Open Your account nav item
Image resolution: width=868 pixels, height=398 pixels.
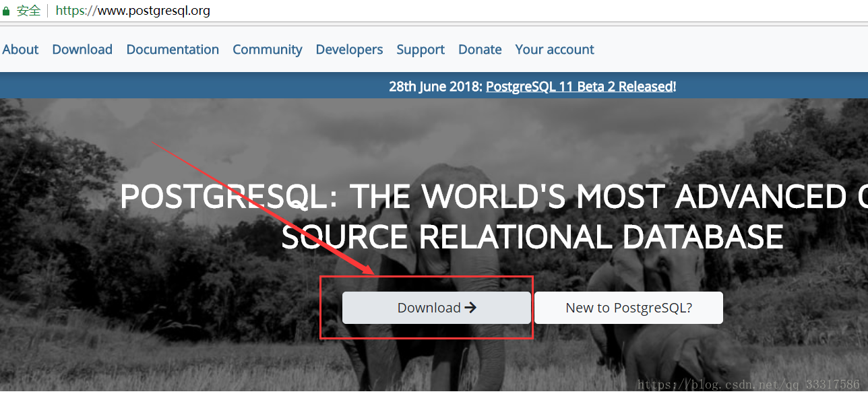click(555, 49)
